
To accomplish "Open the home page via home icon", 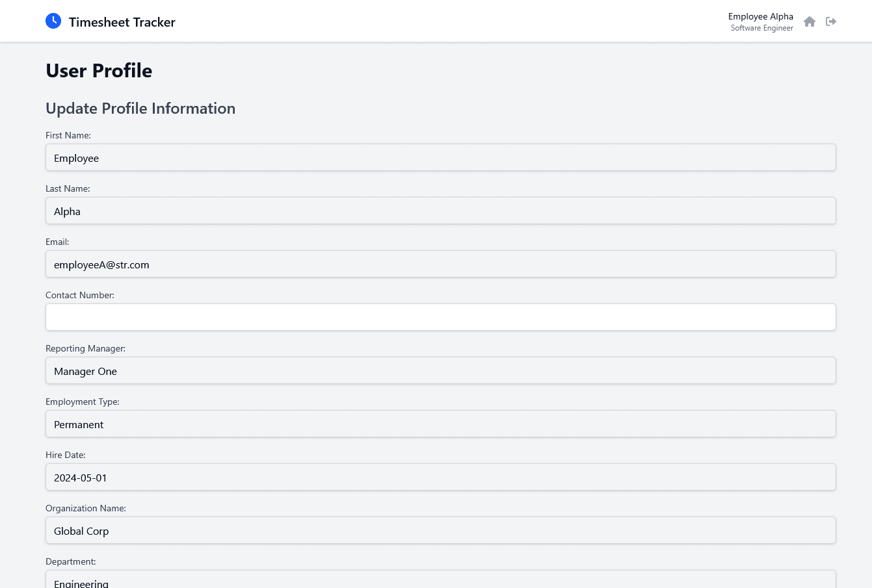I will click(810, 21).
